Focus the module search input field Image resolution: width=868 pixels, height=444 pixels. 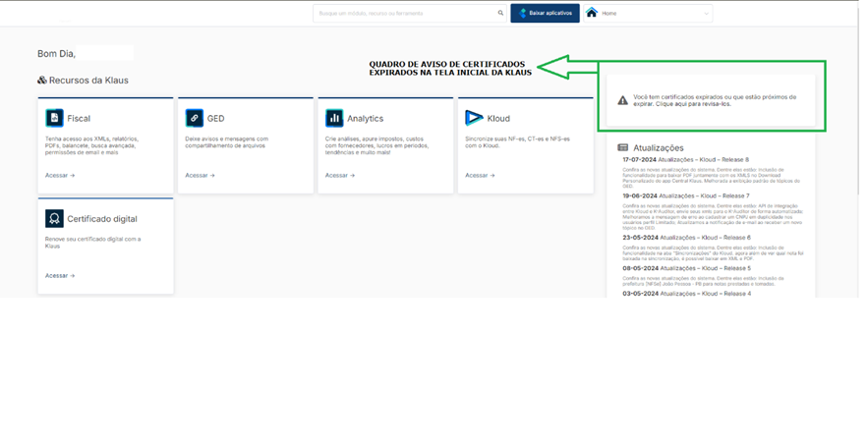(x=403, y=14)
